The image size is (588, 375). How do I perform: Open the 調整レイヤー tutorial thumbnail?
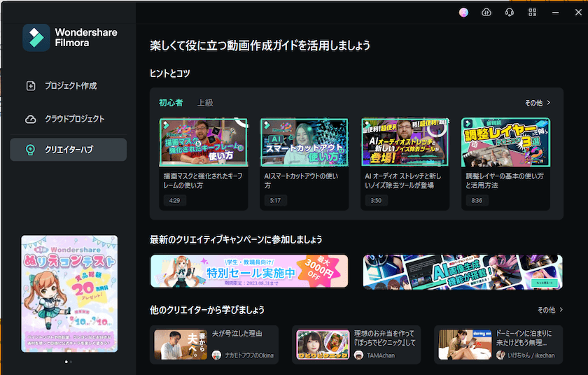(505, 141)
